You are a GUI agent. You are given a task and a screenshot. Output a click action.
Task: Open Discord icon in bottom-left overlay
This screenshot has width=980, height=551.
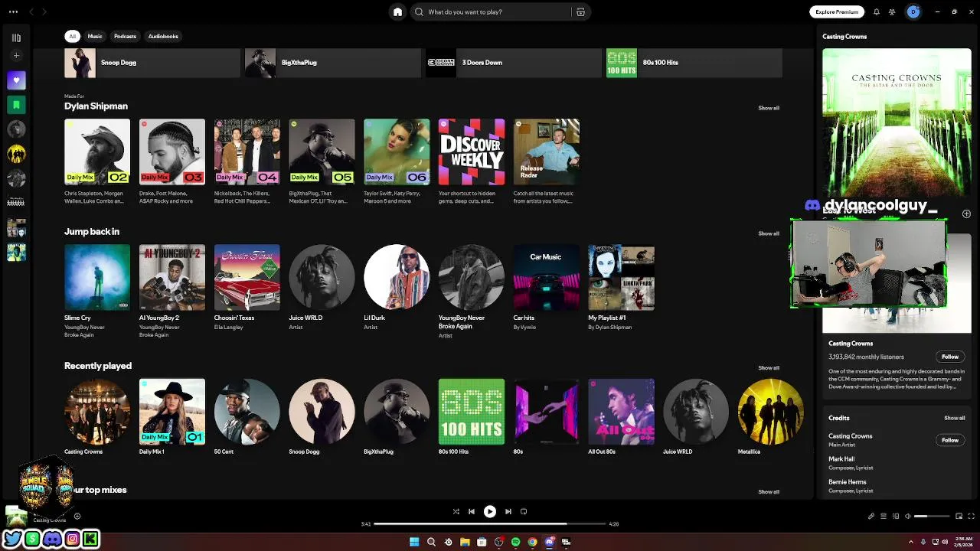pyautogui.click(x=52, y=540)
